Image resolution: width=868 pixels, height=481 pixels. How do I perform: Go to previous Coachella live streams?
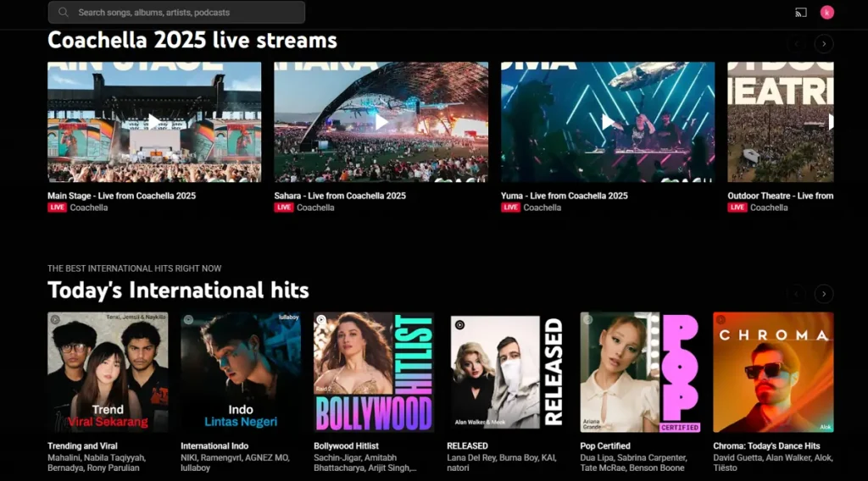pos(797,44)
